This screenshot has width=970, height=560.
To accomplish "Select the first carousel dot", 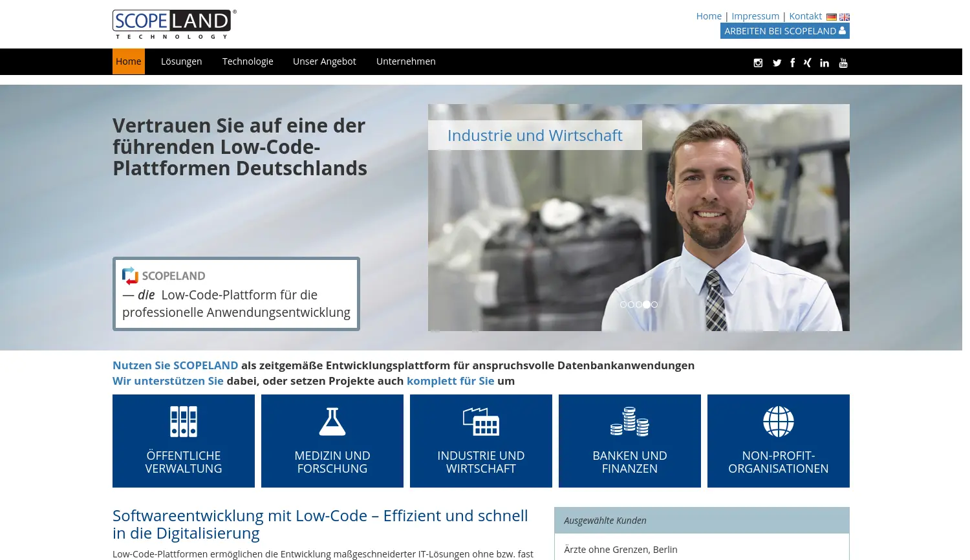I will 623,305.
